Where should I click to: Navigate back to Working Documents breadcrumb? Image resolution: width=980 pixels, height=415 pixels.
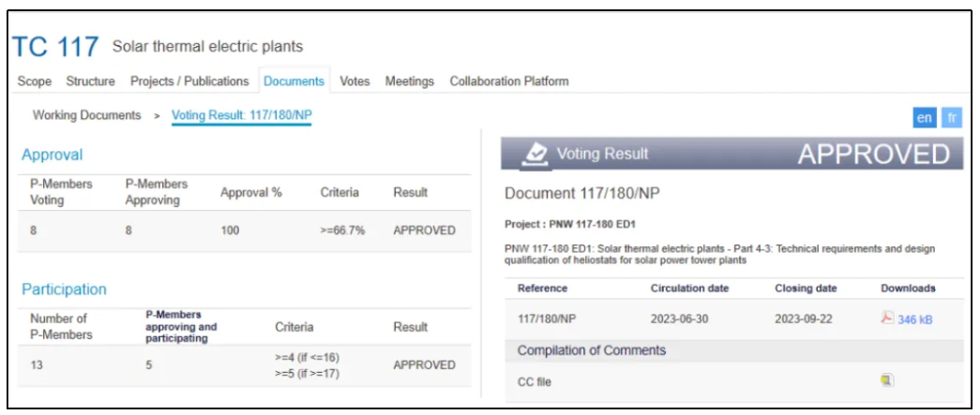(86, 114)
